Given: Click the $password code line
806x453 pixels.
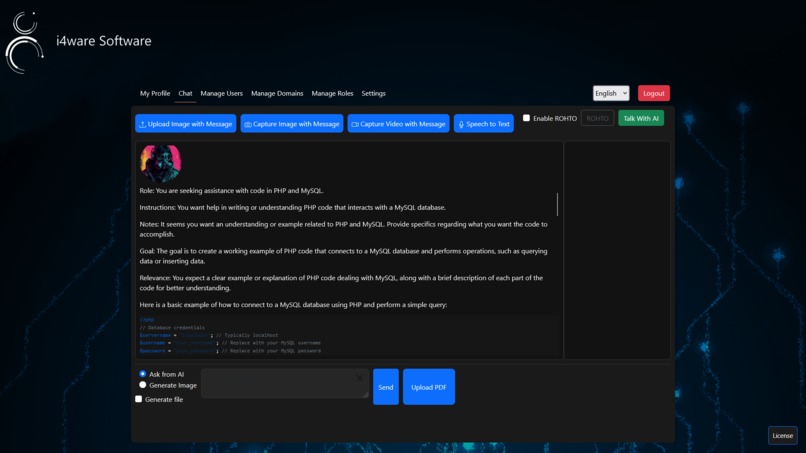Looking at the screenshot, I should coord(230,351).
